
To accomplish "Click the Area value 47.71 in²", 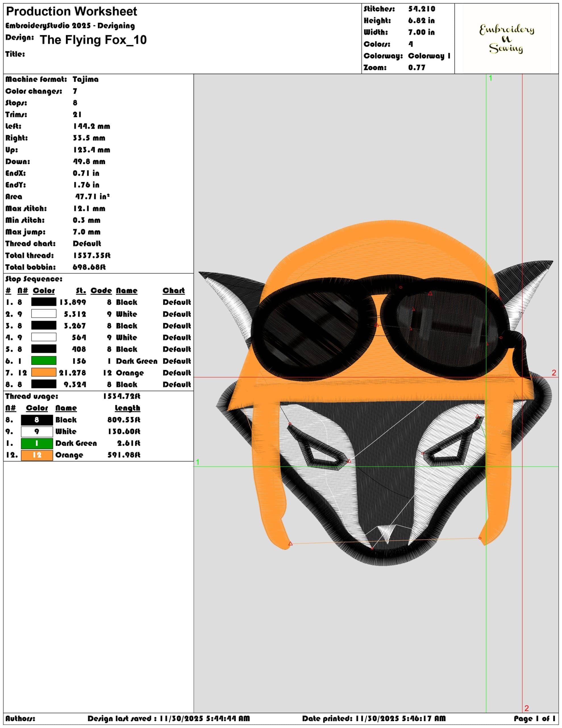I will click(92, 197).
